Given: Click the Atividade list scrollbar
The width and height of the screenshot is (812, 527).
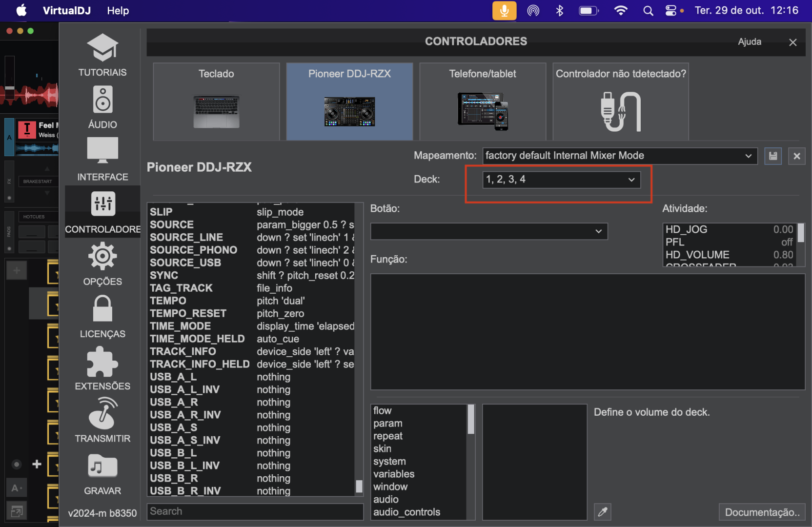Looking at the screenshot, I should (801, 233).
